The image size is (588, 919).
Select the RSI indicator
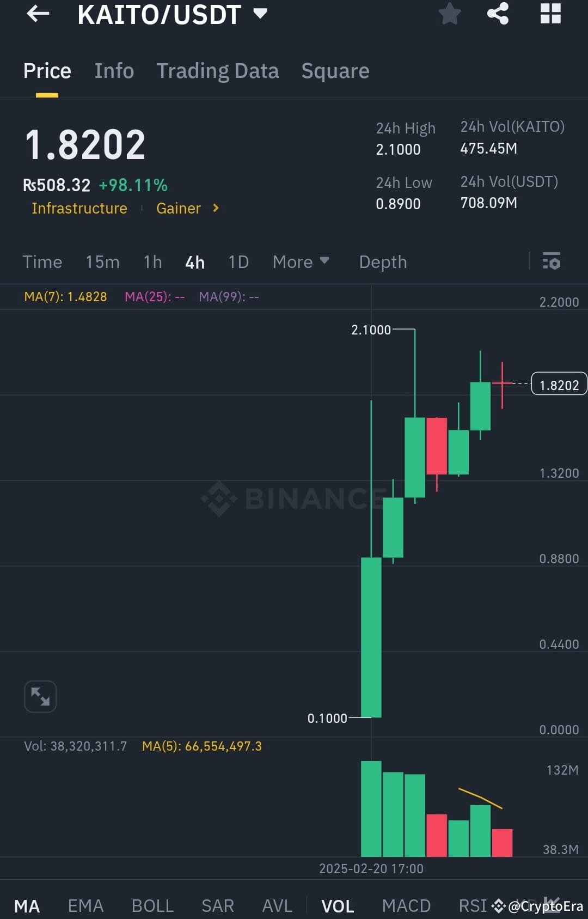[471, 905]
